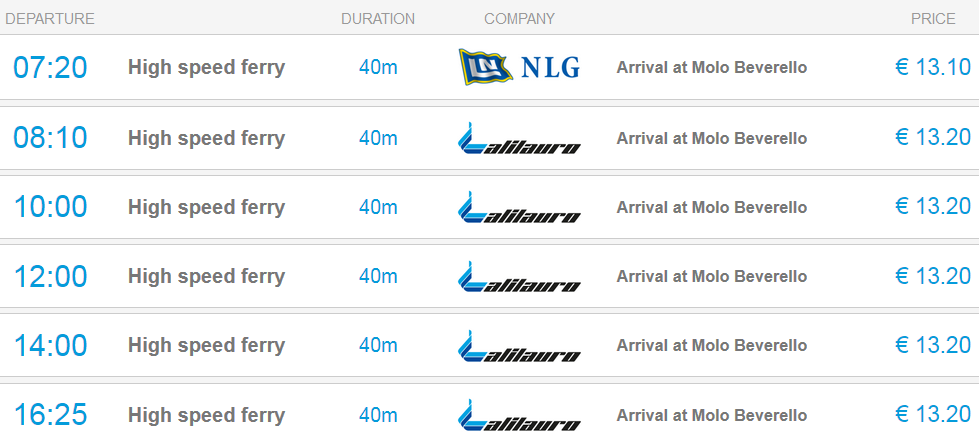Click the € 13.10 price

[933, 67]
